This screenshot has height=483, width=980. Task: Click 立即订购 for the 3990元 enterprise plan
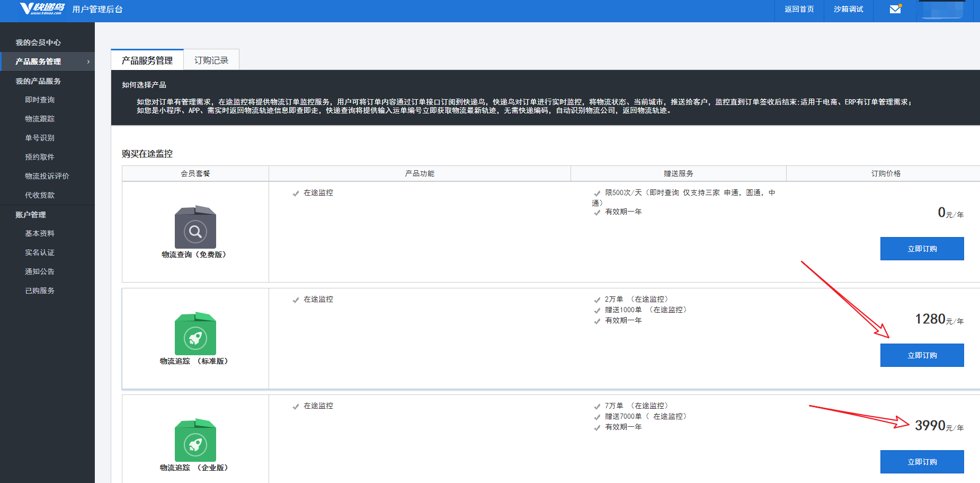pyautogui.click(x=922, y=462)
